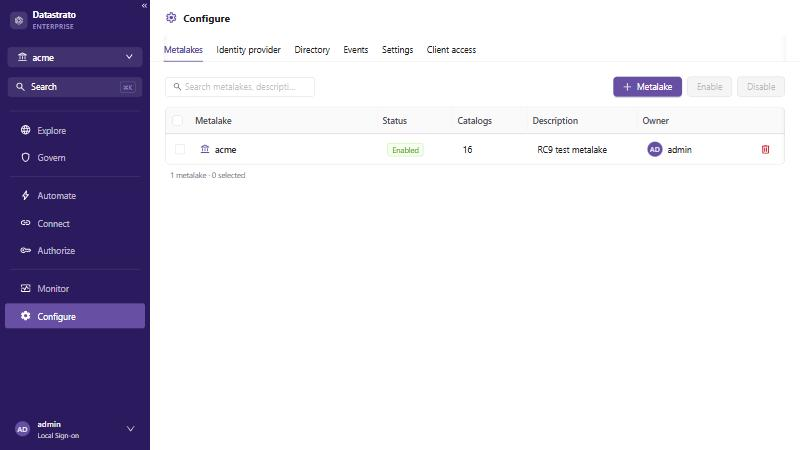Click the Owner column header
The image size is (800, 450).
click(x=656, y=121)
